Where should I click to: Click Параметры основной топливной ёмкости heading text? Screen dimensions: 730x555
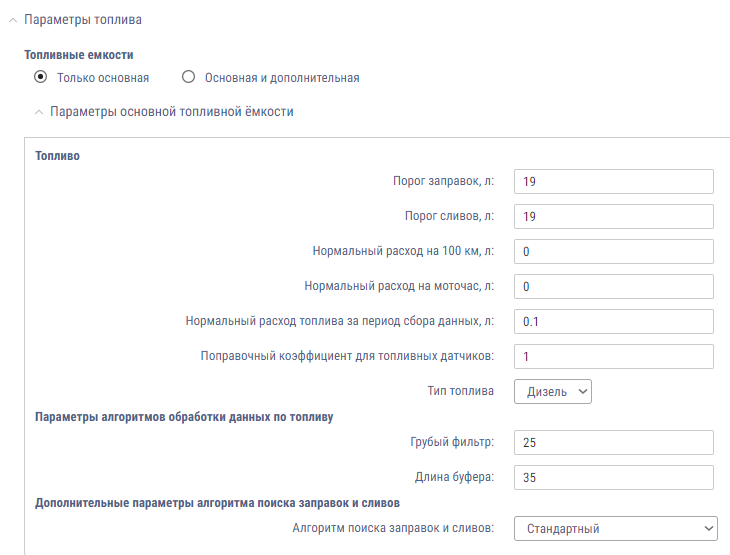171,112
